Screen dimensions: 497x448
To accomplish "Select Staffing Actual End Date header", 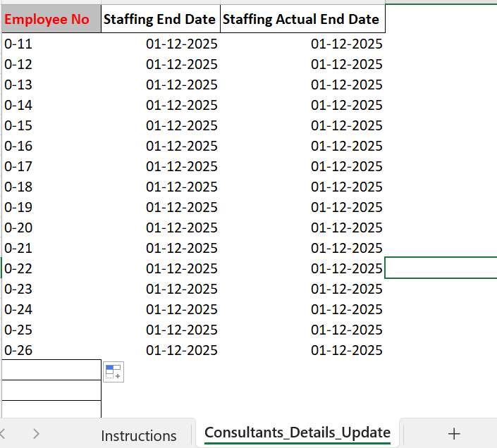I will coord(302,19).
